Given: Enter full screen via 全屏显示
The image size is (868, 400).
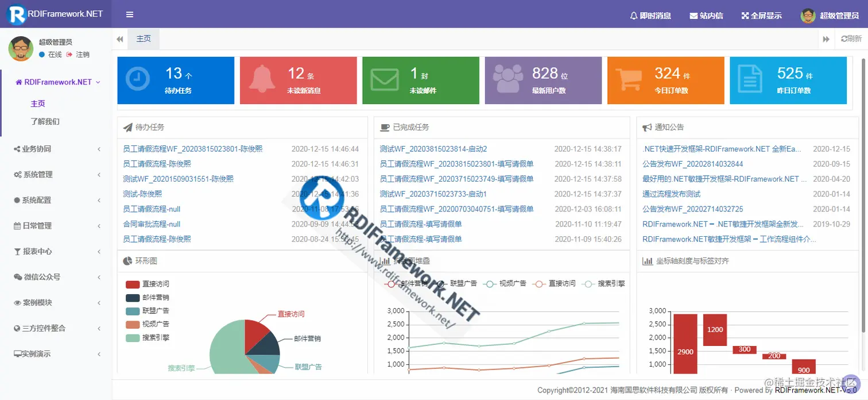Looking at the screenshot, I should coord(762,16).
